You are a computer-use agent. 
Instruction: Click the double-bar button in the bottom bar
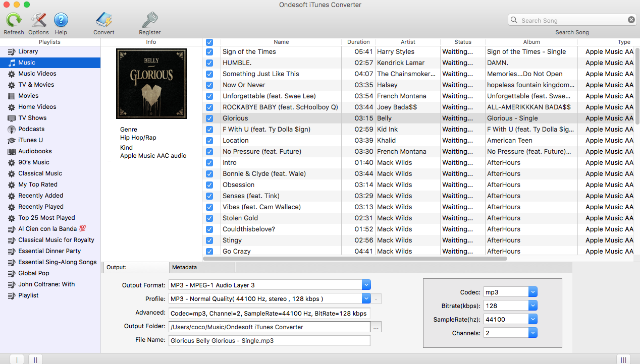35,359
